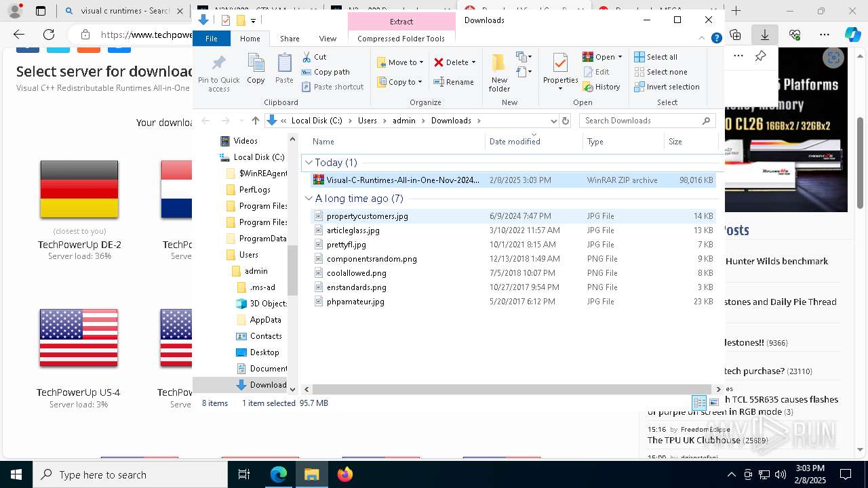Viewport: 868px width, 488px height.
Task: Click Users in address breadcrumb
Action: pyautogui.click(x=367, y=121)
